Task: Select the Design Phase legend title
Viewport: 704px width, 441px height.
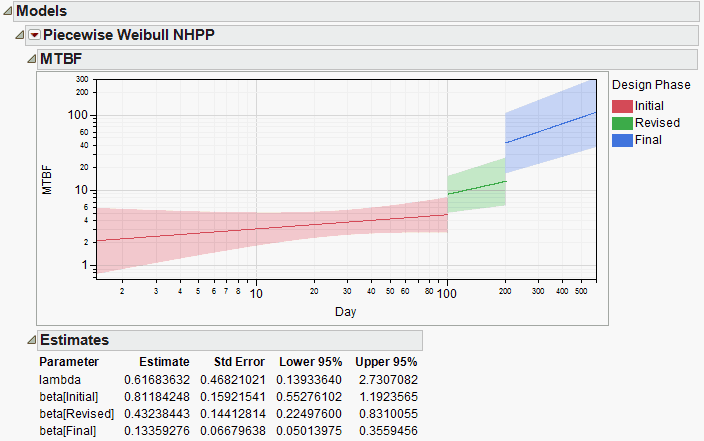Action: 651,85
